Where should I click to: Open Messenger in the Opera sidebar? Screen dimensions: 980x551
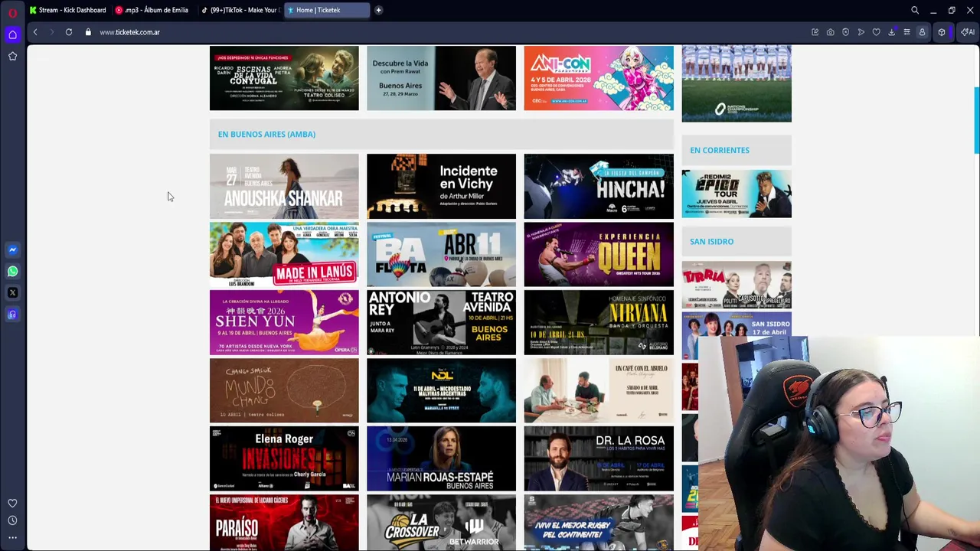tap(12, 249)
